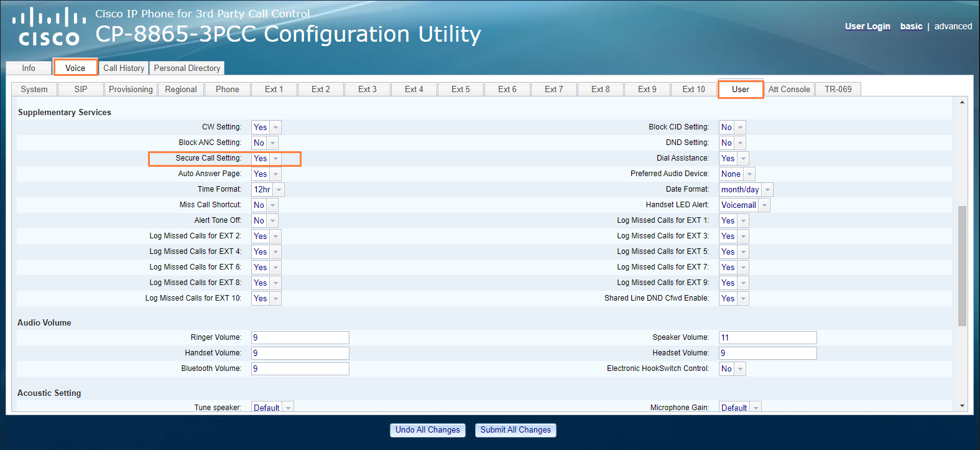The image size is (980, 450).
Task: Open Log Missed Calls for EXT 9 dropdown
Action: (x=734, y=283)
